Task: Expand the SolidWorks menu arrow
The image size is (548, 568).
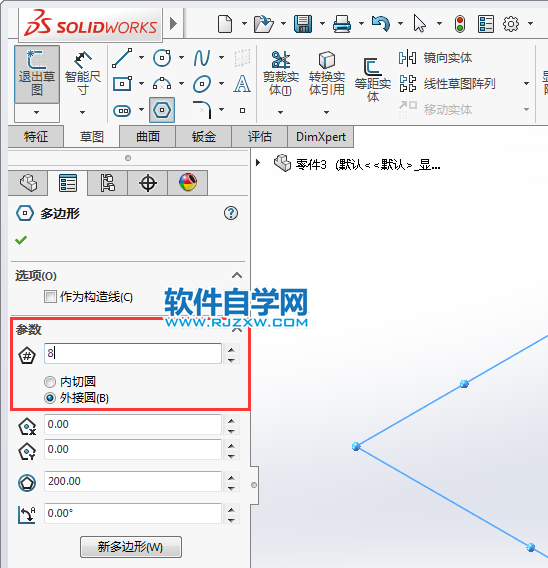Action: point(173,24)
